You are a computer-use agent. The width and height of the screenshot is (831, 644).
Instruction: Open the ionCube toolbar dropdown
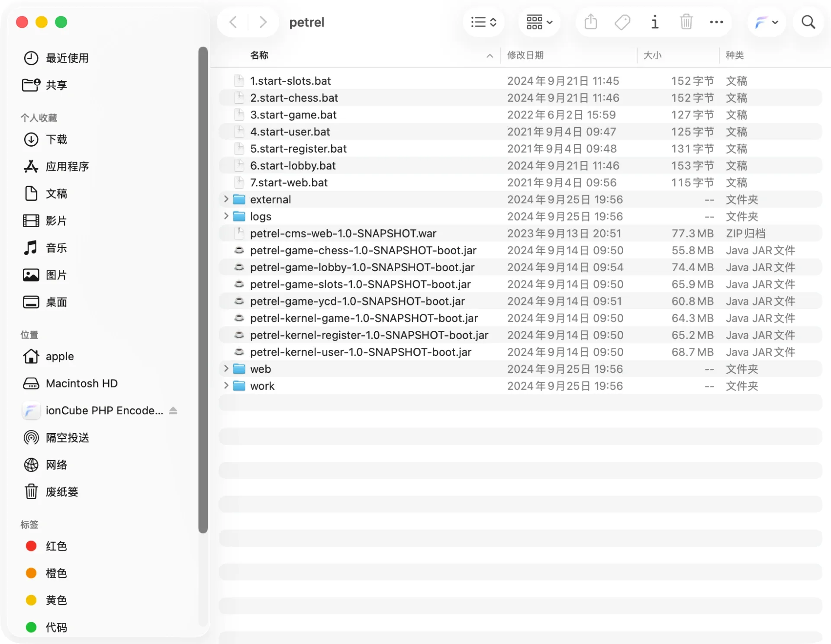[767, 22]
